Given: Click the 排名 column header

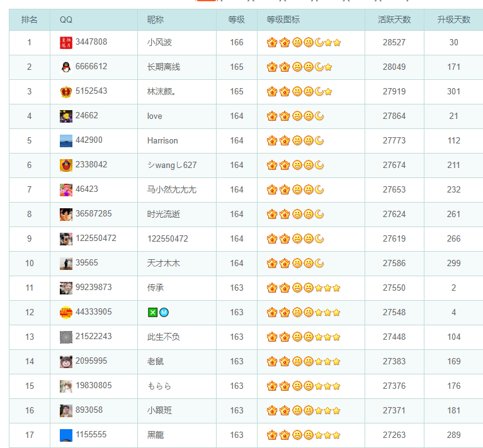Looking at the screenshot, I should [x=29, y=20].
